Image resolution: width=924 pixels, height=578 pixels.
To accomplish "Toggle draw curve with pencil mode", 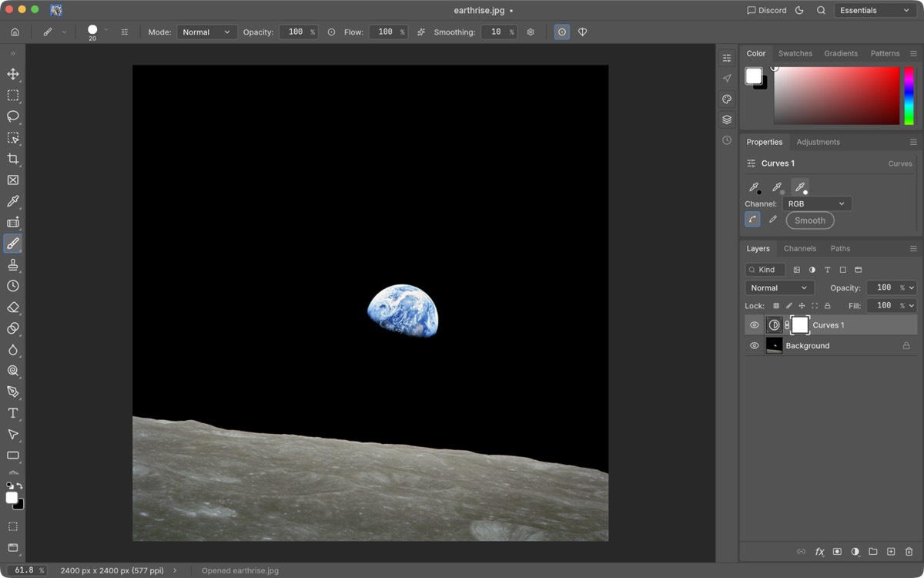I will pyautogui.click(x=773, y=220).
